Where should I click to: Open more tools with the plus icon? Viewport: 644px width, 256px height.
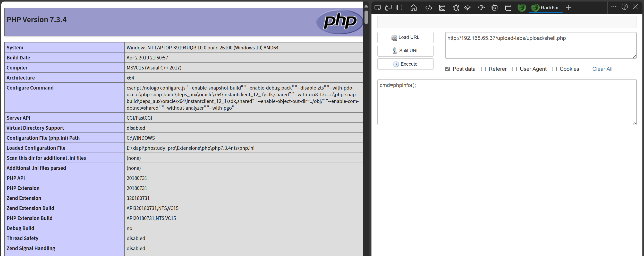click(569, 8)
